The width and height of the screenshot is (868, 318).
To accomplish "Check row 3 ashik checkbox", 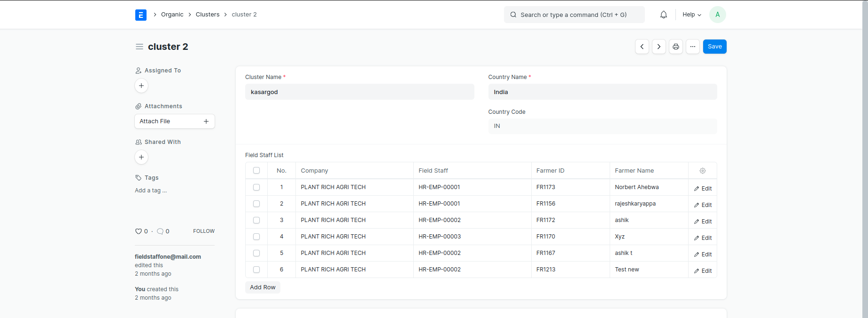I will pos(256,220).
